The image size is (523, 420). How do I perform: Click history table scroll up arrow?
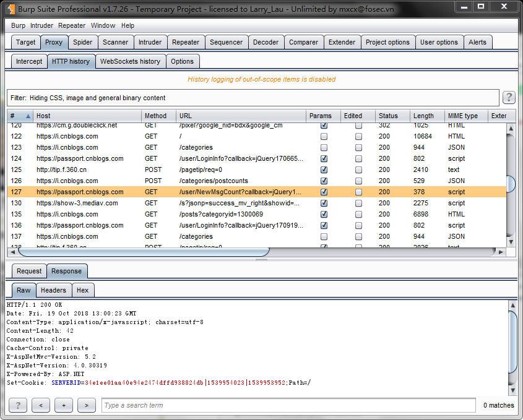511,128
